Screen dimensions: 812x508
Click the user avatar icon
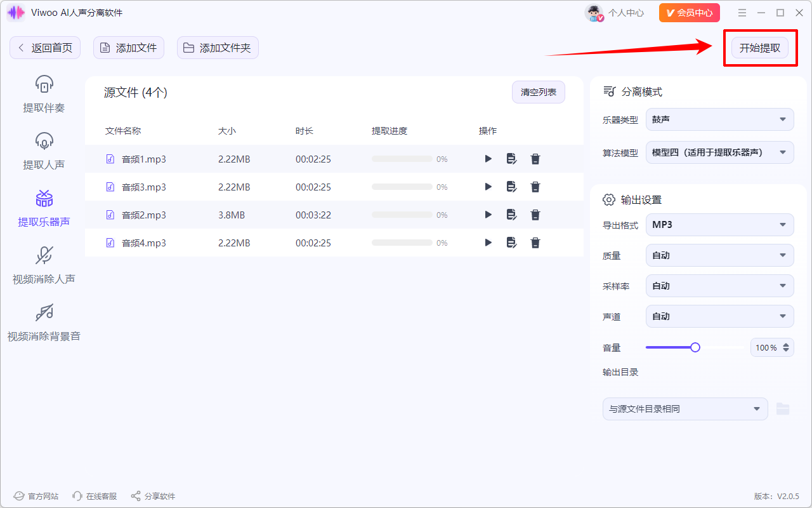click(x=594, y=13)
